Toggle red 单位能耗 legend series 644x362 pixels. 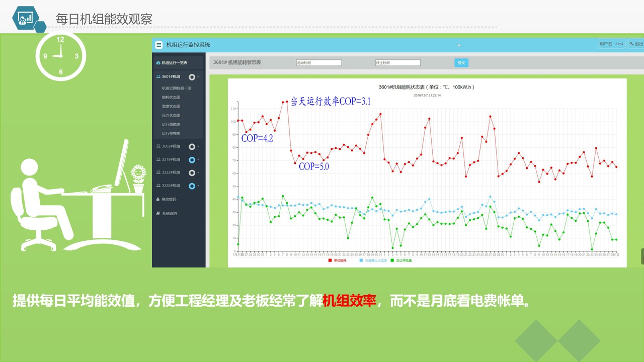coord(338,260)
